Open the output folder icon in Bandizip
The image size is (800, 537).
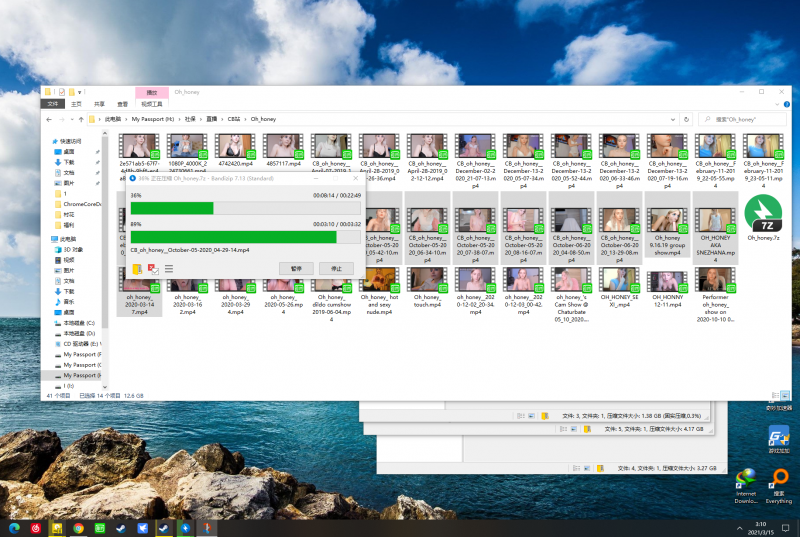coord(136,268)
